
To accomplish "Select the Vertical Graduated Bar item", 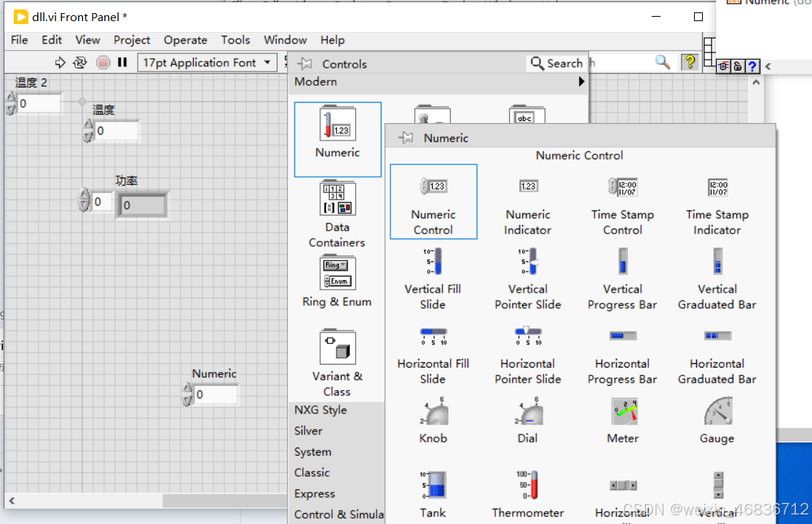I will click(717, 278).
